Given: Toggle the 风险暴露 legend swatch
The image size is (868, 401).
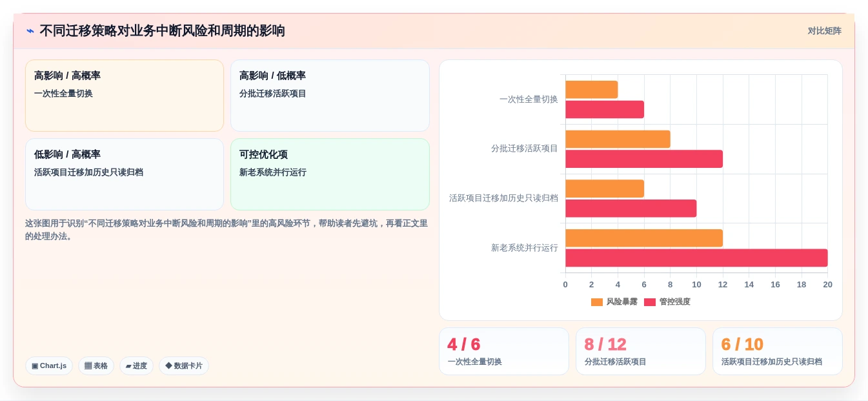Looking at the screenshot, I should tap(597, 302).
